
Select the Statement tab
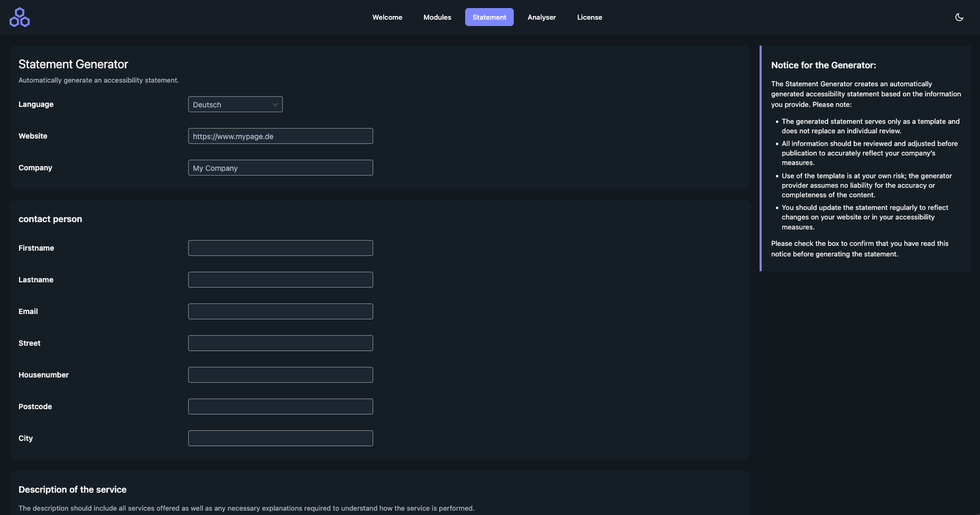pyautogui.click(x=489, y=17)
